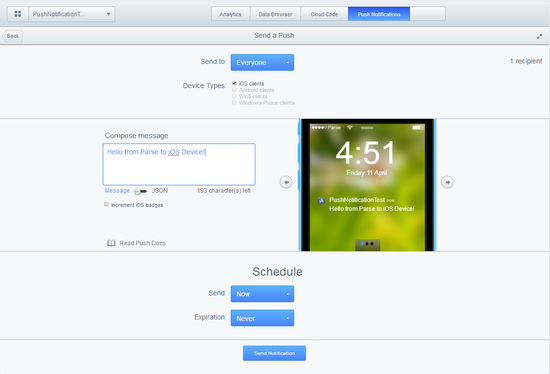The image size is (550, 374).
Task: Click the Read Push Docs book icon
Action: point(111,243)
